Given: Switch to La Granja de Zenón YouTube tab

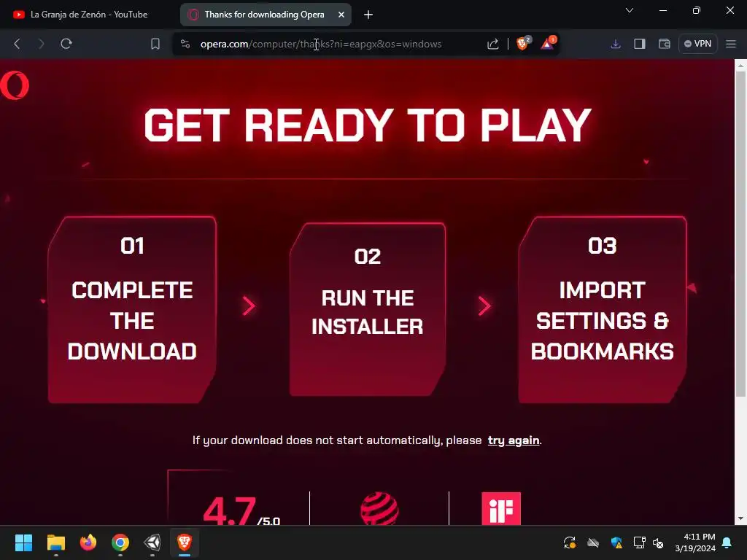Looking at the screenshot, I should coord(88,15).
